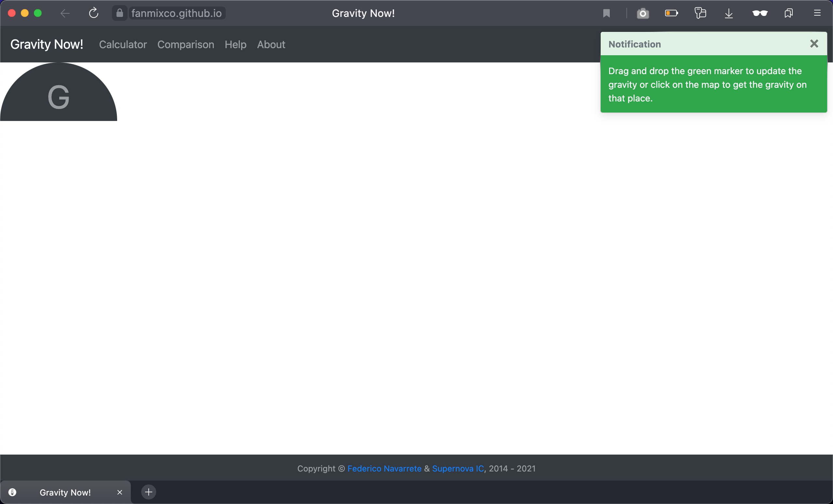Click the Notification header text
This screenshot has width=833, height=504.
coord(635,44)
